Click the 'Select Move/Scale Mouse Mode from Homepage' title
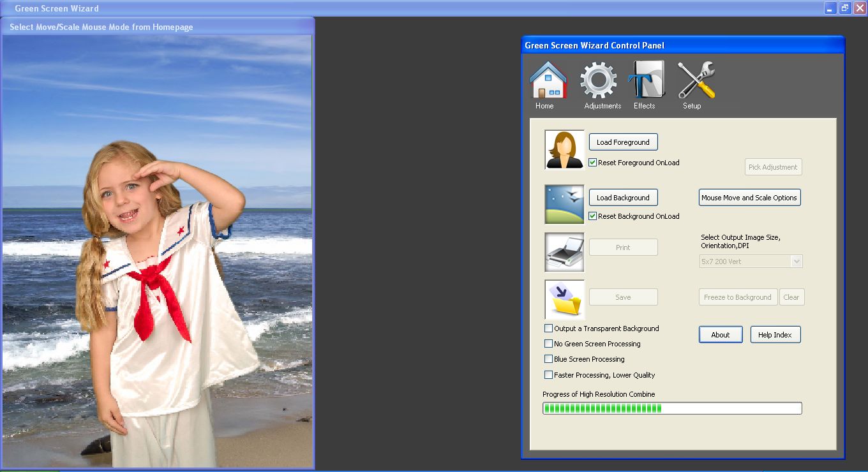The image size is (868, 472). click(x=101, y=27)
